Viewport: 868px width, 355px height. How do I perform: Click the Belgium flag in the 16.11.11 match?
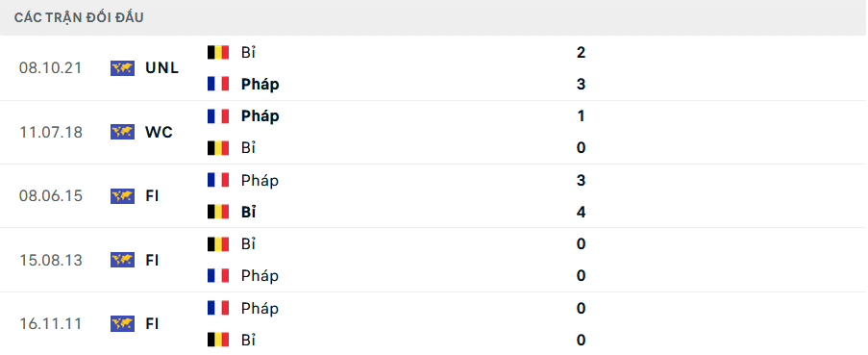218,340
